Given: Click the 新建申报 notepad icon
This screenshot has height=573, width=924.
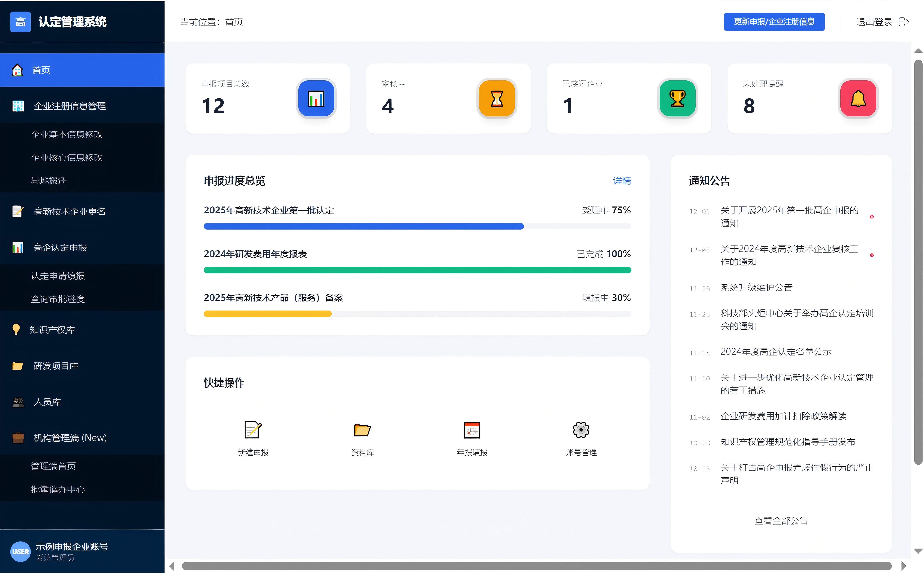Looking at the screenshot, I should (253, 430).
